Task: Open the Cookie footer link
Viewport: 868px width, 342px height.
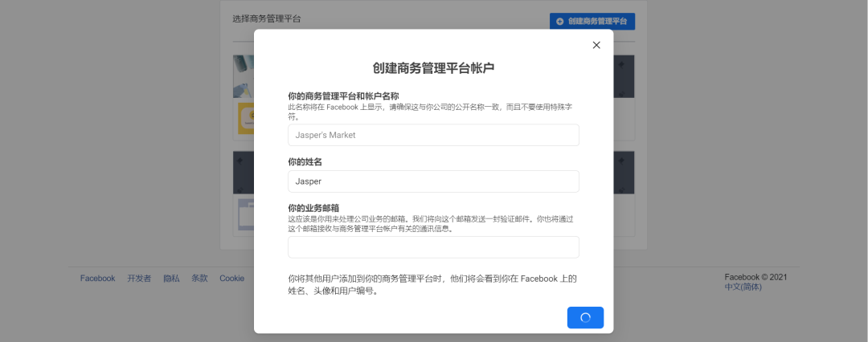Action: tap(232, 279)
